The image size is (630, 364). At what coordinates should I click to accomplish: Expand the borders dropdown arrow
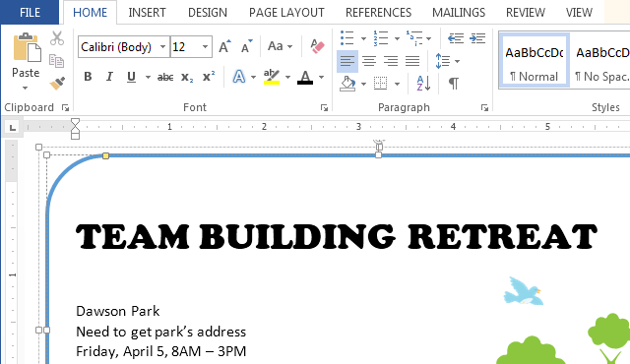pyautogui.click(x=397, y=84)
